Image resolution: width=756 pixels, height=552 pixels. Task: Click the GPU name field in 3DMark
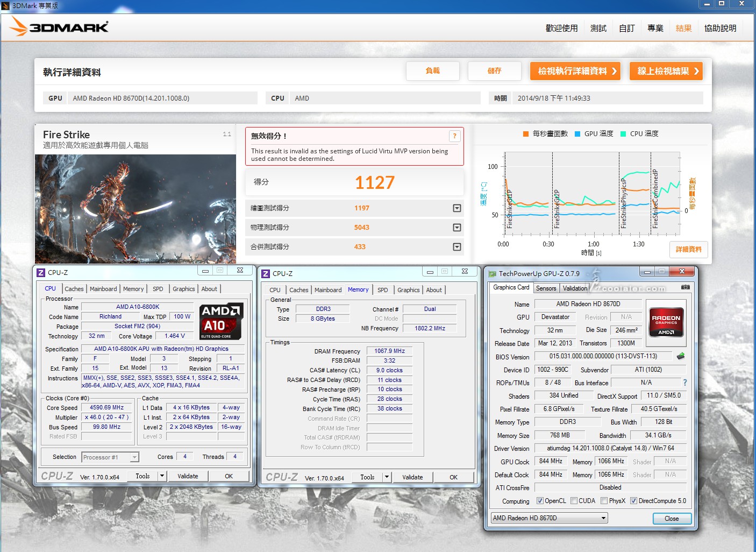point(163,98)
